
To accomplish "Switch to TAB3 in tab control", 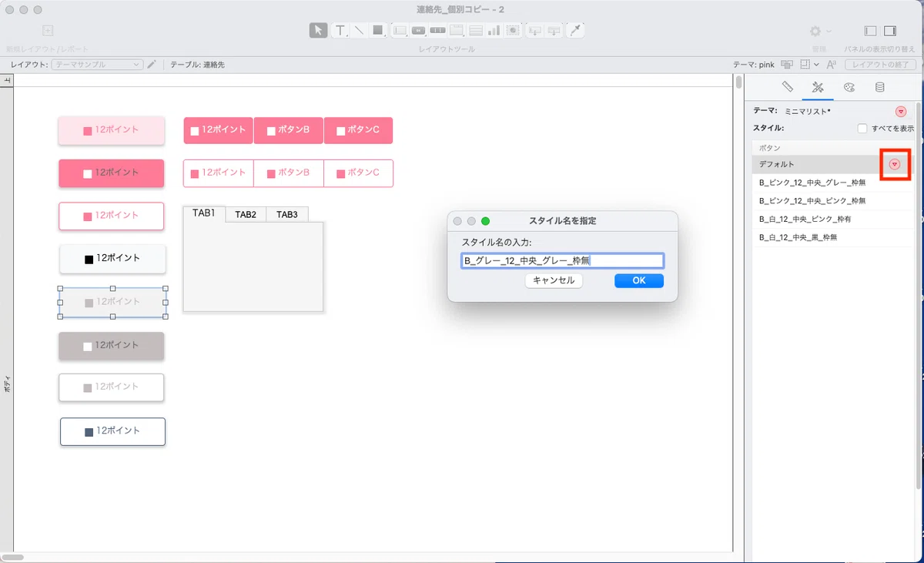I will click(x=287, y=214).
